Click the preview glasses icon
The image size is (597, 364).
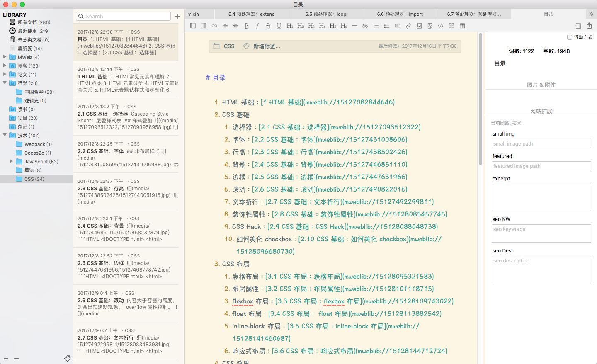click(214, 26)
